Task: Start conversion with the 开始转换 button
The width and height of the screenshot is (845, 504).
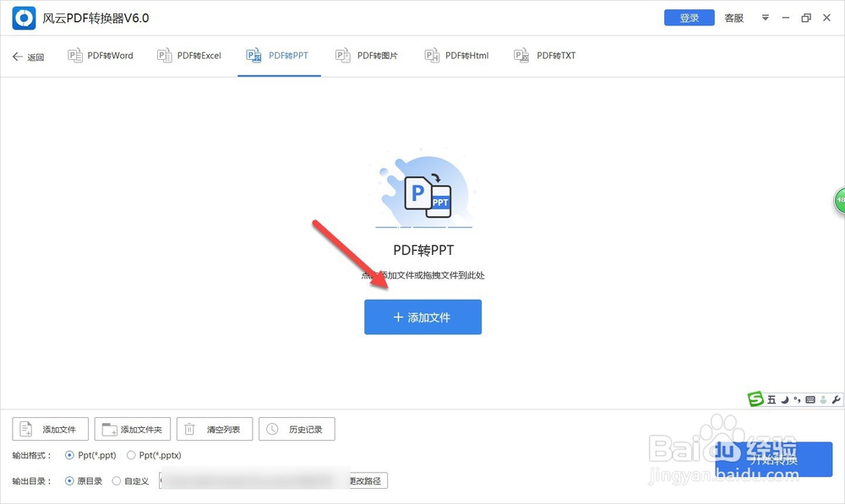Action: [774, 459]
